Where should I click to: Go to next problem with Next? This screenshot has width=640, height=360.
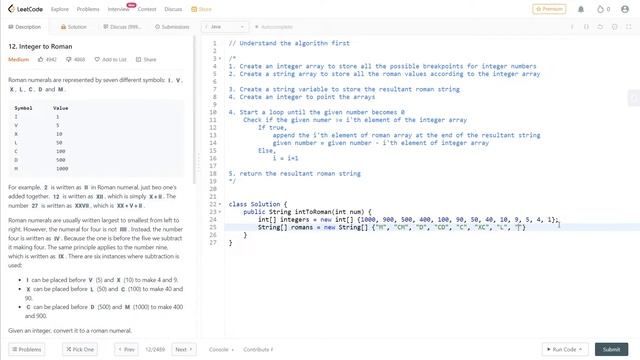(x=184, y=349)
